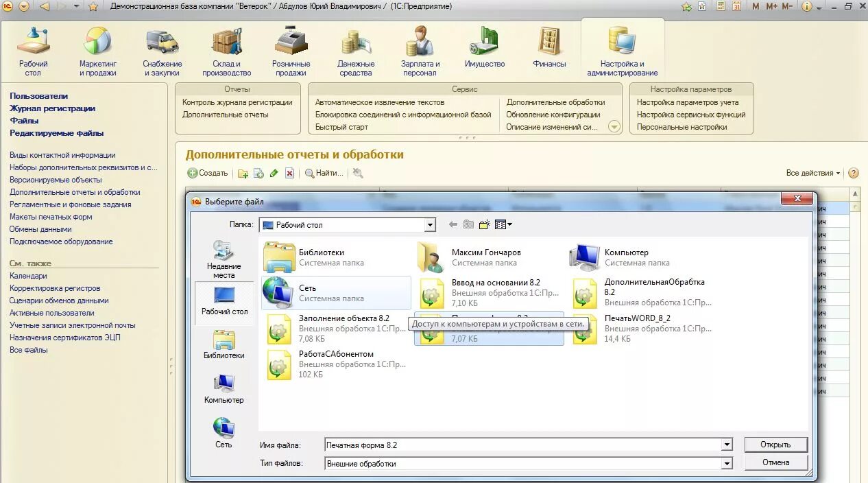The height and width of the screenshot is (483, 868).
Task: Expand the Имя файла dropdown arrow
Action: [727, 445]
